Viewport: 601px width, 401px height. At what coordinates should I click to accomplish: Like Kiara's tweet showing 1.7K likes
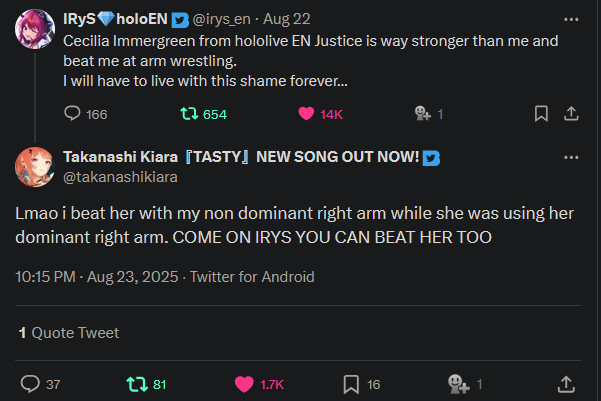click(x=244, y=384)
